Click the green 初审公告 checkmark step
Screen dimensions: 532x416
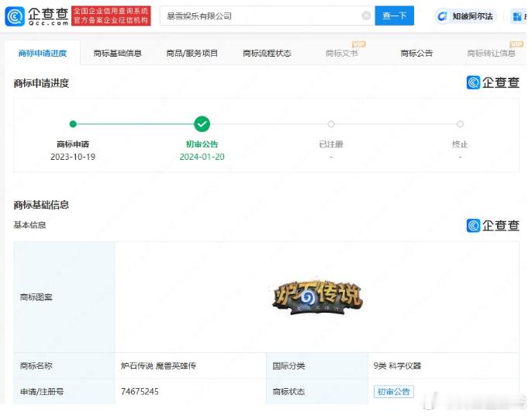pyautogui.click(x=202, y=124)
